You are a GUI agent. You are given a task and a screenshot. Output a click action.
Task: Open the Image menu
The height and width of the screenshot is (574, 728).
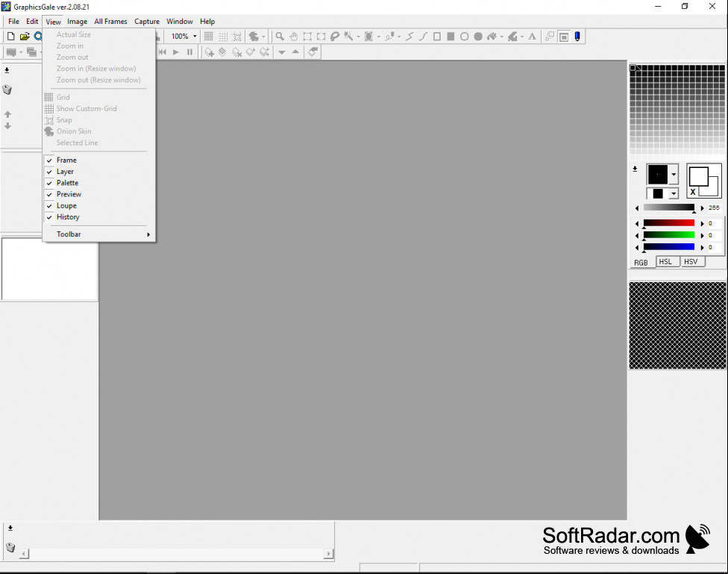coord(77,22)
